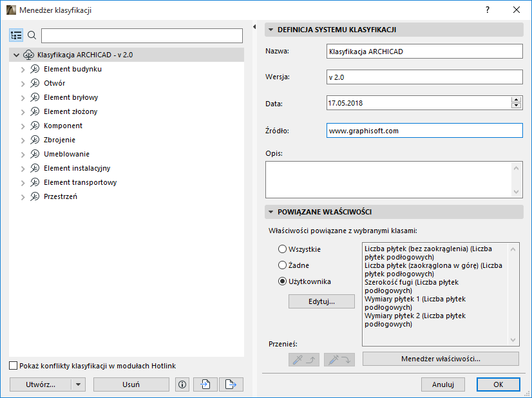The image size is (532, 398).
Task: Increase the date with stepper up arrow
Action: tap(516, 100)
